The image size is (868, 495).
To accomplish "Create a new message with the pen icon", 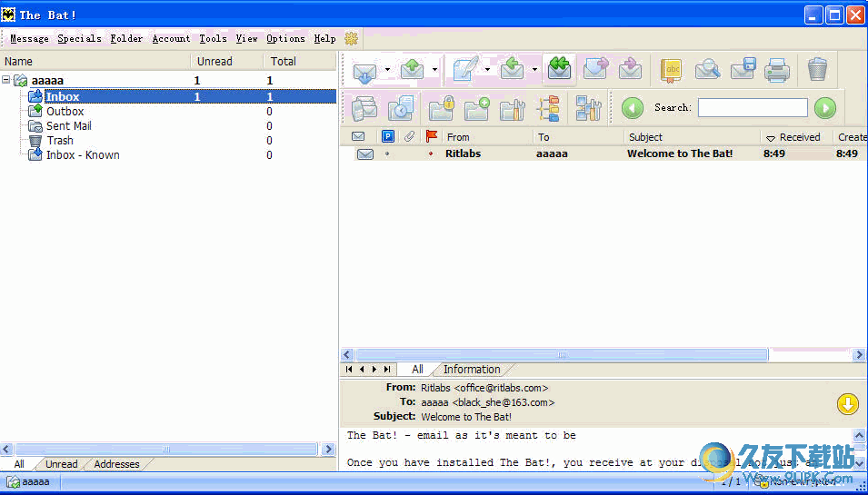I will coord(465,70).
